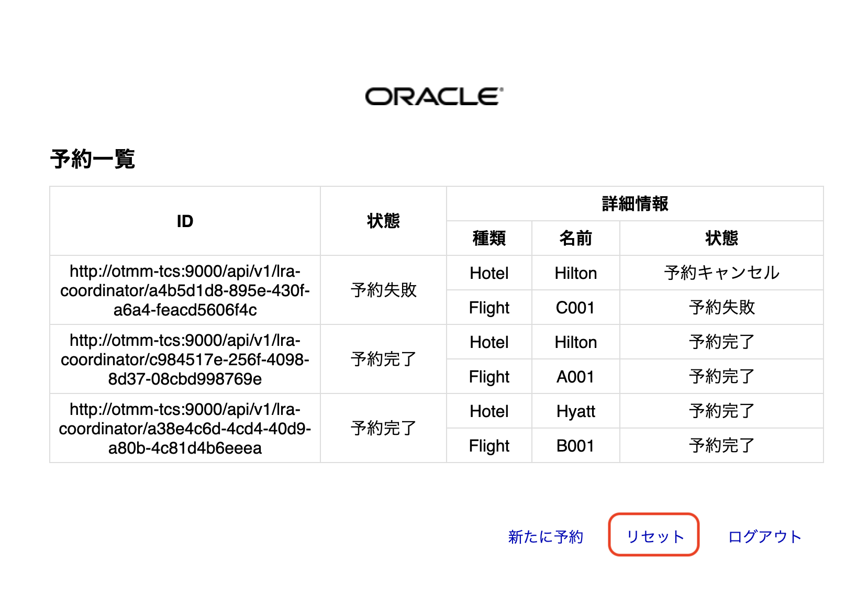Viewport: 868px width, 608px height.
Task: Click the reservation ID ending in feacd5606f4c
Action: [185, 290]
